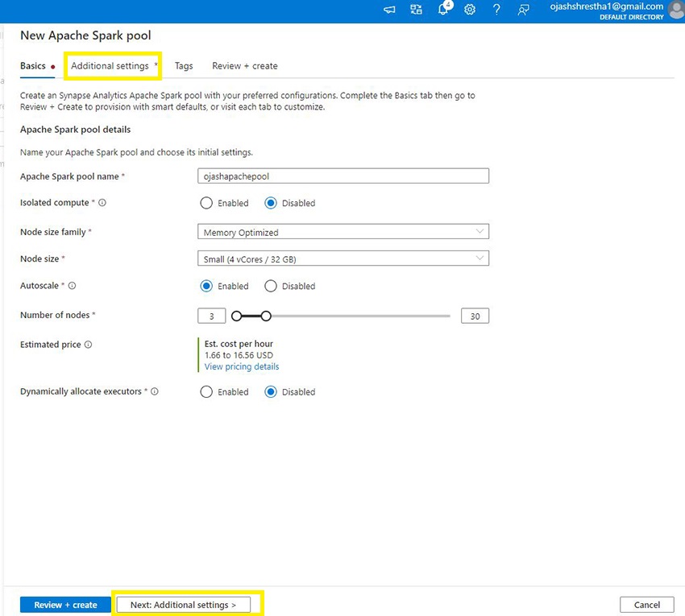This screenshot has height=616, width=685.
Task: Enable Dynamically allocate executors
Action: [x=206, y=391]
